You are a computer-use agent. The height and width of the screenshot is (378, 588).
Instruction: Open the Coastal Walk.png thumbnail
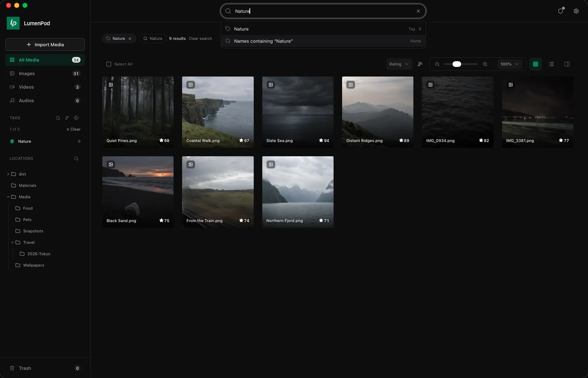[x=218, y=112]
